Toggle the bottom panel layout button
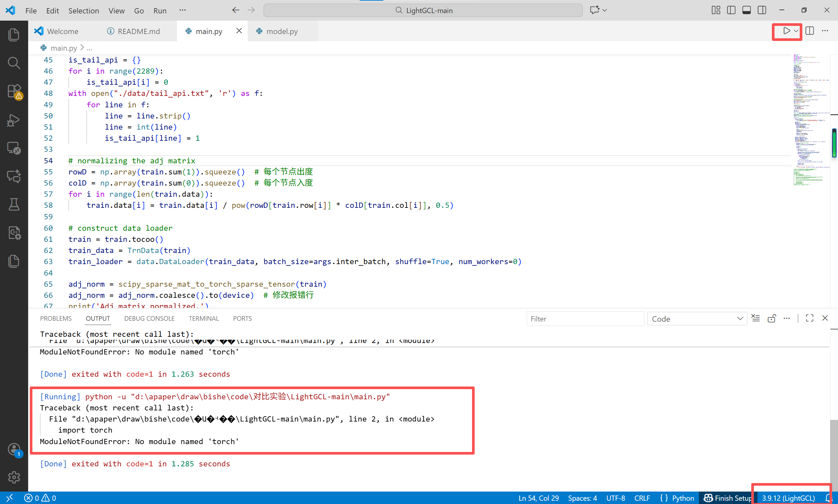The image size is (838, 504). tap(746, 10)
